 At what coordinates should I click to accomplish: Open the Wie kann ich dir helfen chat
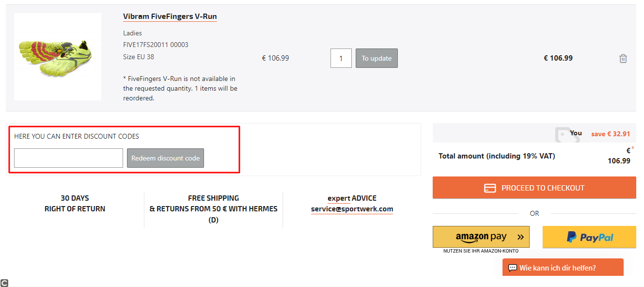(563, 268)
